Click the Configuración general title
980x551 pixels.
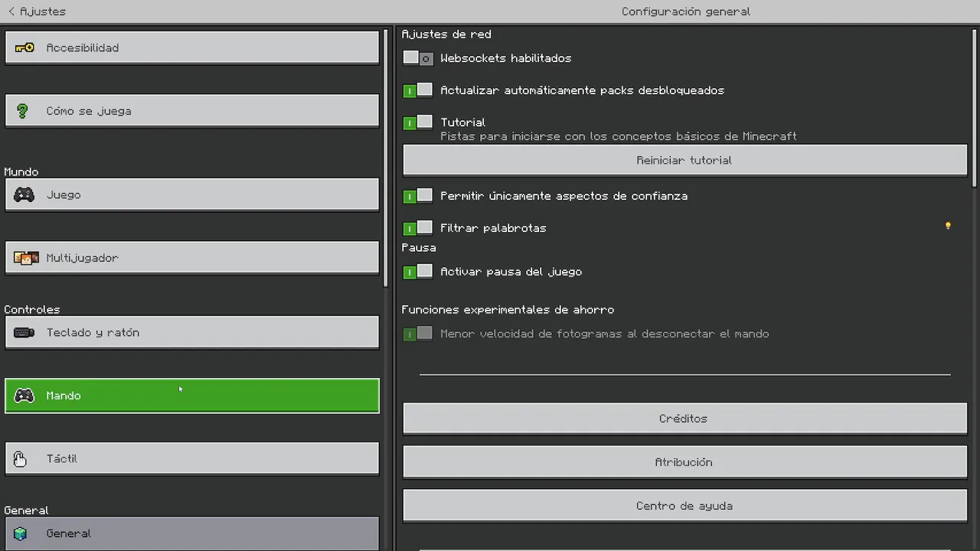686,11
